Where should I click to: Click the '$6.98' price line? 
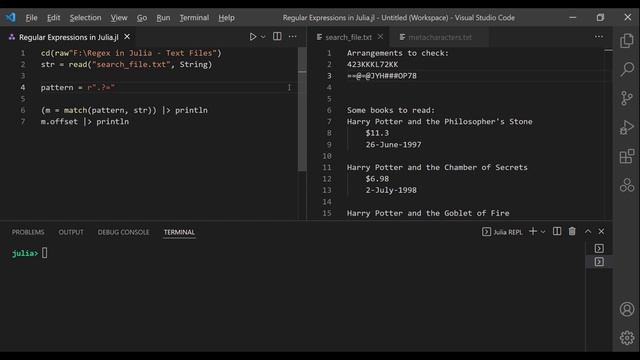click(x=377, y=179)
